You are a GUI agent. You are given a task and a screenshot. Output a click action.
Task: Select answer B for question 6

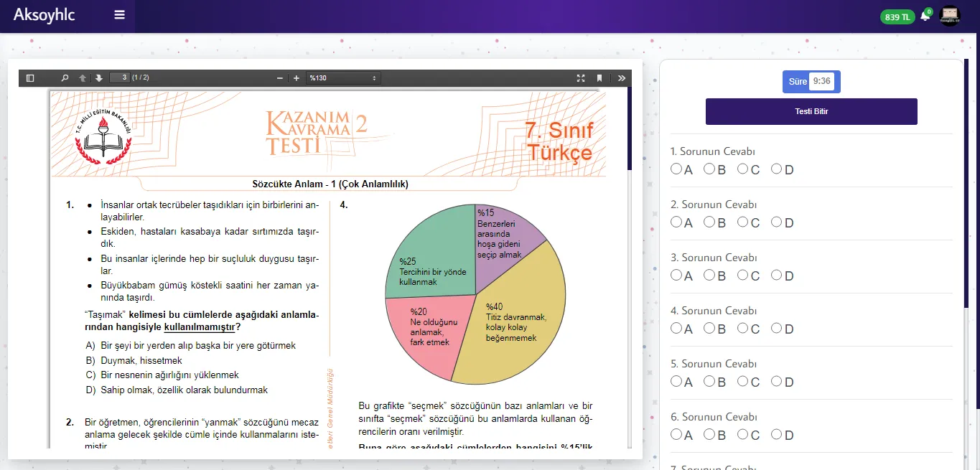[709, 434]
